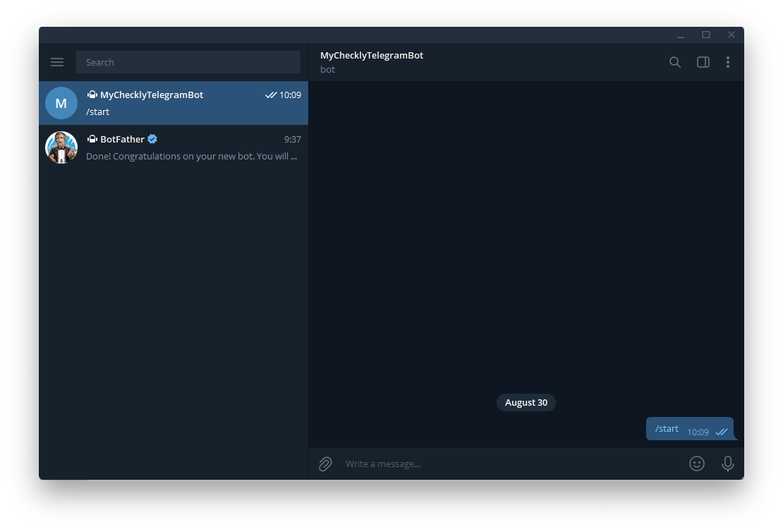Viewport: 783px width, 532px height.
Task: Open search in this chat via magnifier
Action: coord(675,62)
